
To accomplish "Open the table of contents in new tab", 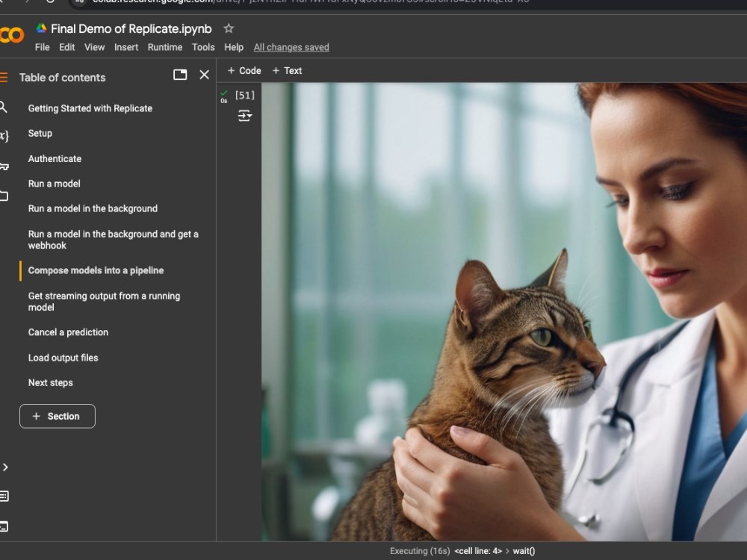I will pos(179,75).
